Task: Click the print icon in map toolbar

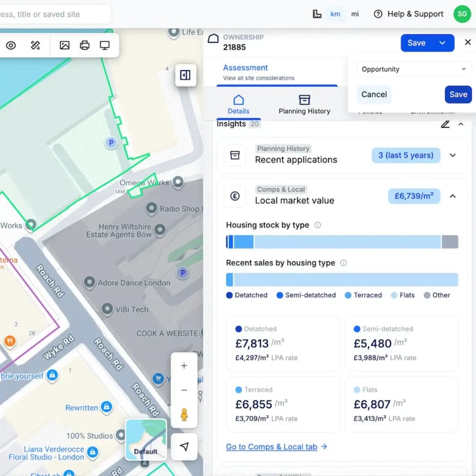Action: [x=85, y=45]
